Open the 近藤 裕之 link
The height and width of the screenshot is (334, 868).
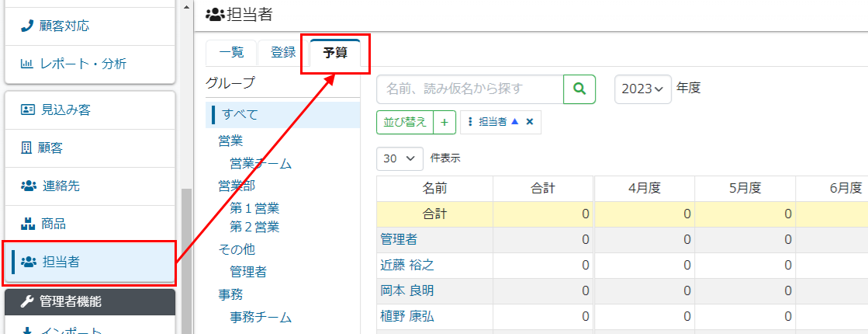coord(407,265)
